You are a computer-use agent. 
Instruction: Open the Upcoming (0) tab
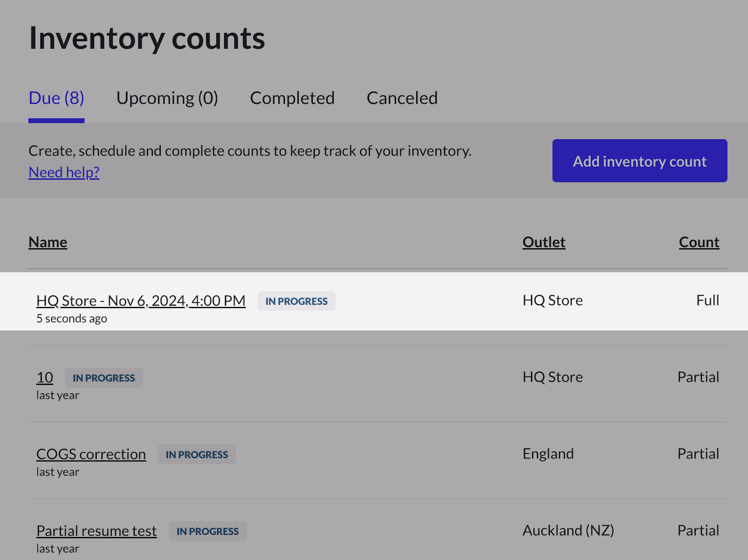(x=167, y=98)
